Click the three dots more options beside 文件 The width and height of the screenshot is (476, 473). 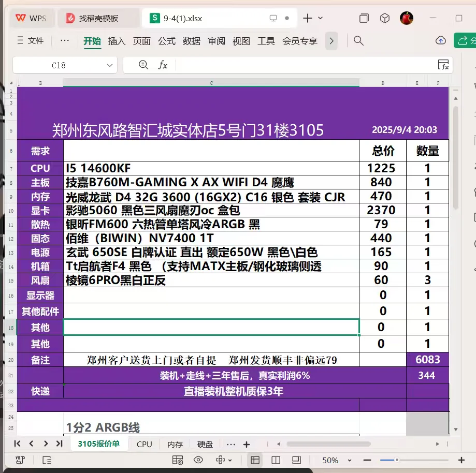pos(65,40)
